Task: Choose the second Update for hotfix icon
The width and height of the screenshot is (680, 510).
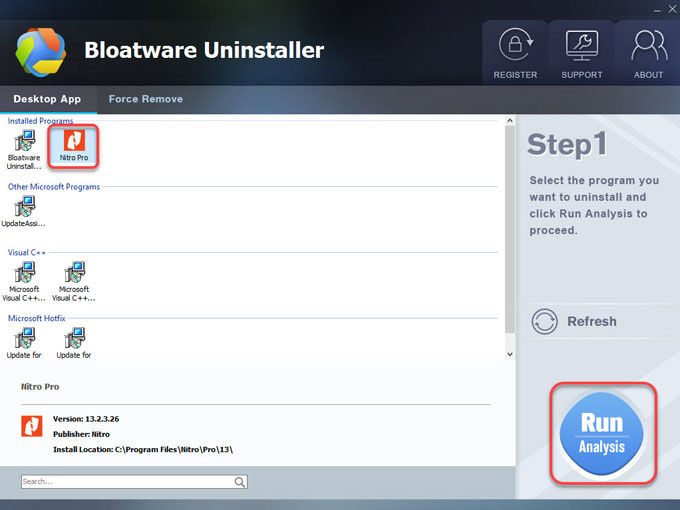Action: (x=74, y=338)
